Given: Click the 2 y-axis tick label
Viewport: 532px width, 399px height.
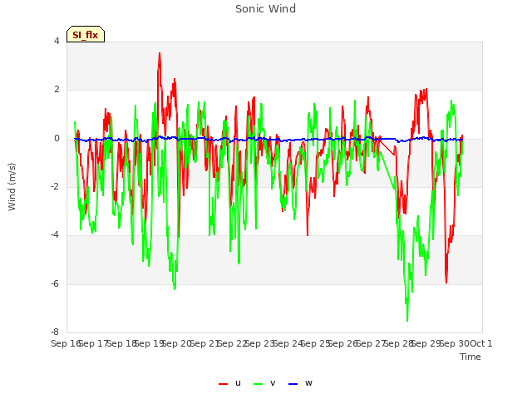Looking at the screenshot, I should (57, 90).
